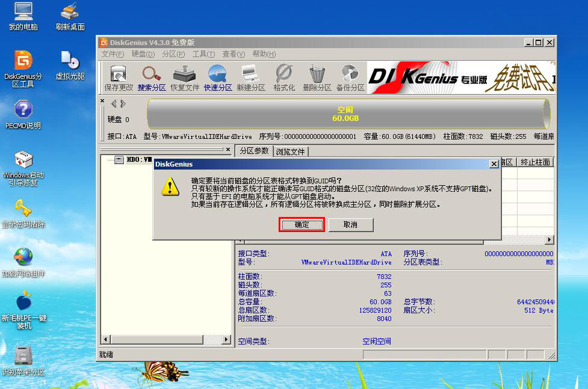
Task: Cancel the conversion with 取消
Action: [x=351, y=224]
